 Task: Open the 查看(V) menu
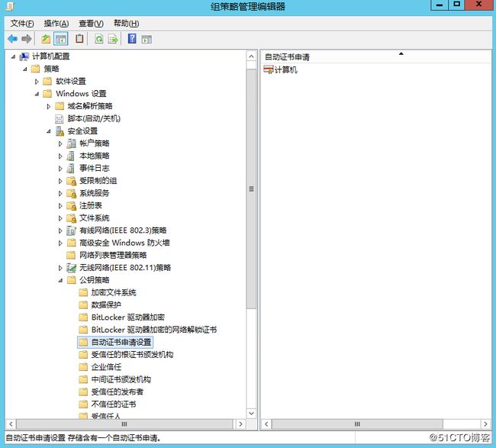(91, 24)
